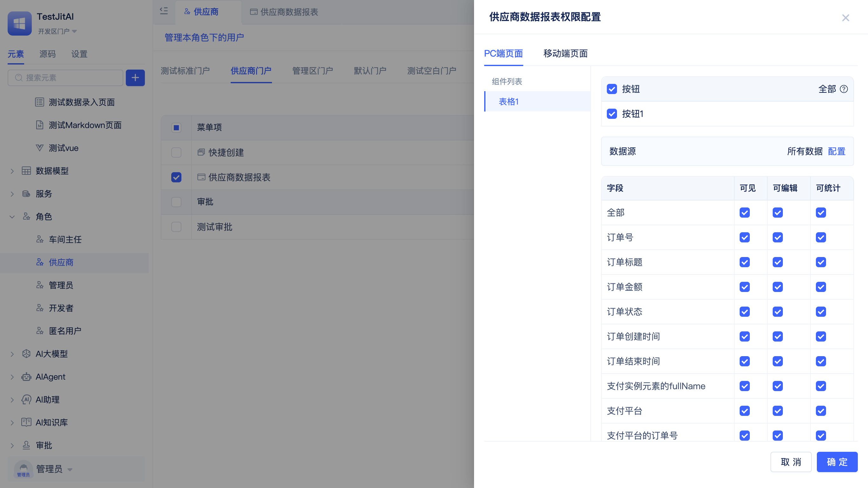Expand the 审批 tree node
Viewport: 868px width, 488px height.
[12, 445]
